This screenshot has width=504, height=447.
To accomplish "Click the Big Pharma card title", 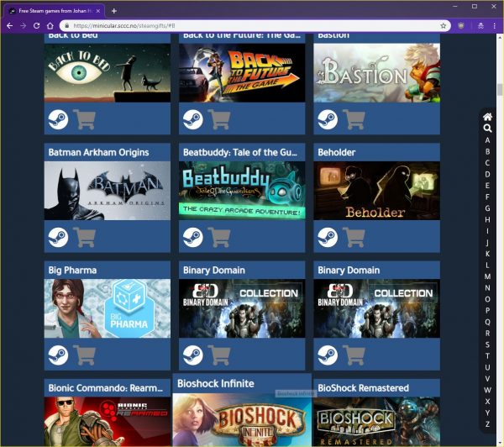I will coord(72,270).
